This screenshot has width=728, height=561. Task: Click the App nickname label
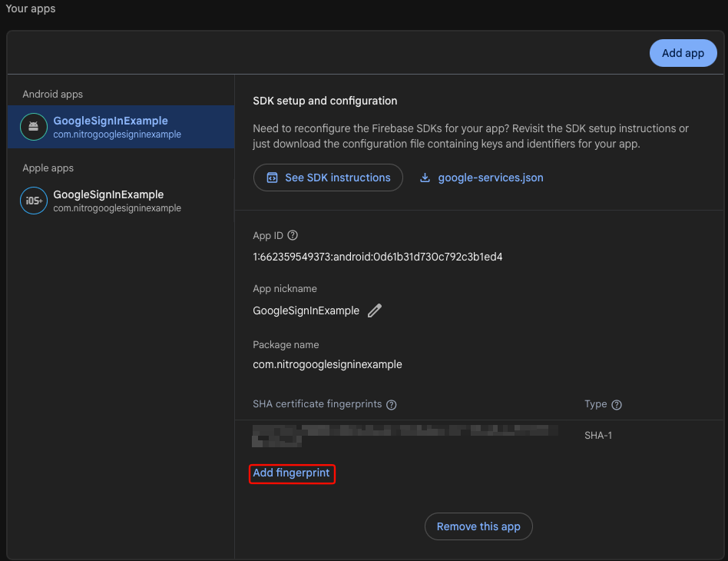click(x=285, y=289)
